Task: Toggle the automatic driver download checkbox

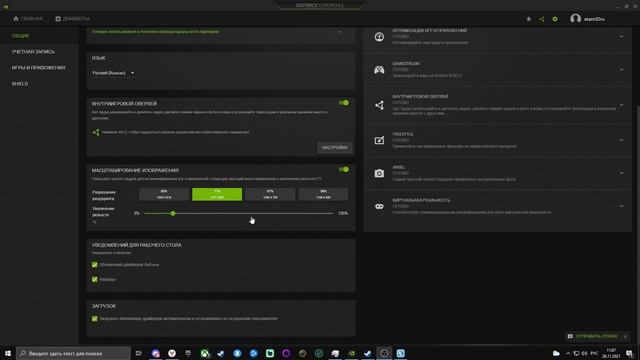Action: (95, 319)
